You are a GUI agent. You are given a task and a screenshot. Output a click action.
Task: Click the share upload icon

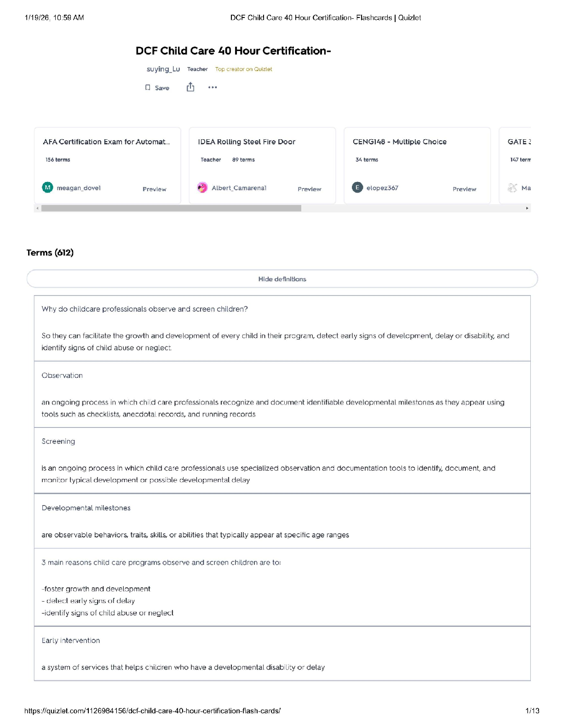[x=190, y=87]
